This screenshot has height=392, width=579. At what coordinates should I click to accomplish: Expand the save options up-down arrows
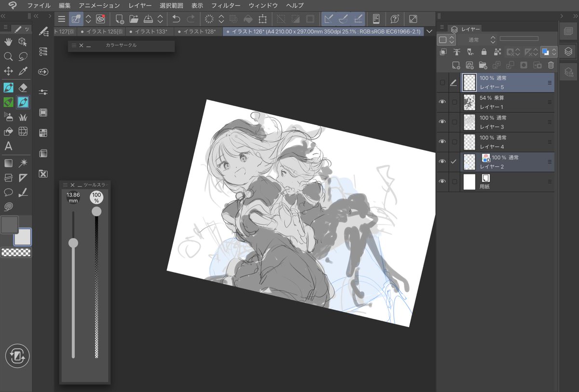[x=160, y=19]
